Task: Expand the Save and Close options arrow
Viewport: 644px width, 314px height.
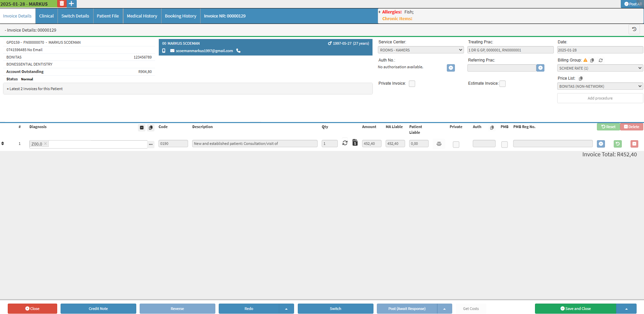Action: [626, 309]
